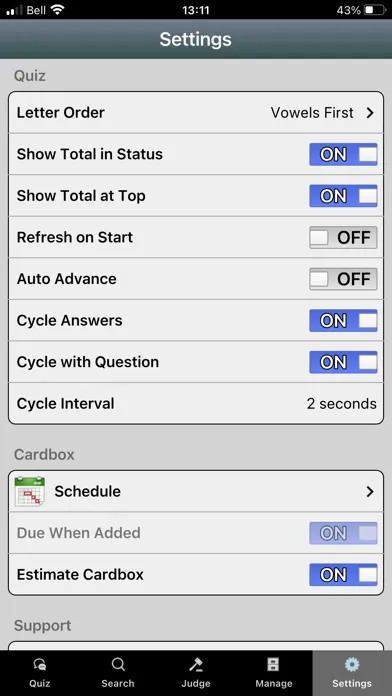Turn off Show Total in Status
This screenshot has width=392, height=696.
343,154
